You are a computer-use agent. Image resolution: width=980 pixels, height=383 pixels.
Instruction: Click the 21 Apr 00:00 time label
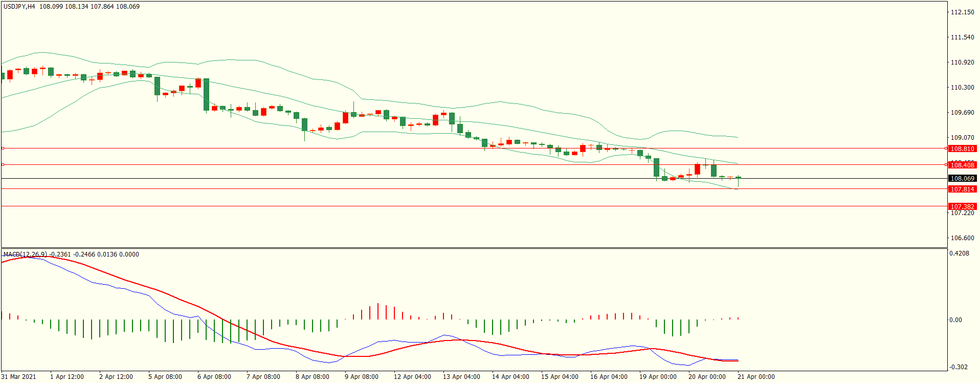(756, 377)
